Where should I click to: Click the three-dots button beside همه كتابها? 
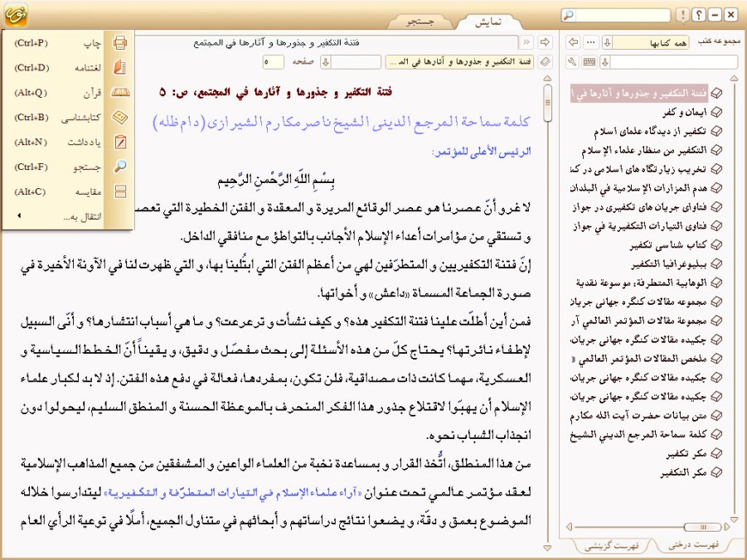pos(591,42)
